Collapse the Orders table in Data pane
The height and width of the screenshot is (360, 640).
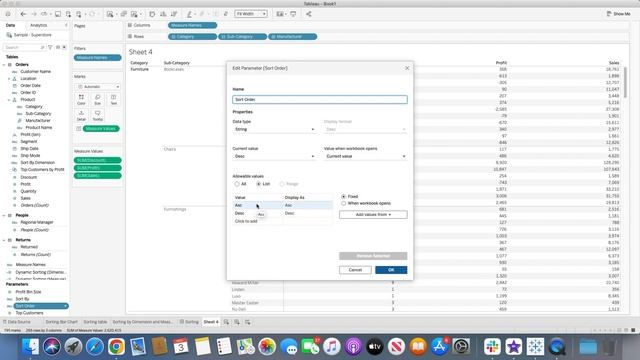coord(4,64)
